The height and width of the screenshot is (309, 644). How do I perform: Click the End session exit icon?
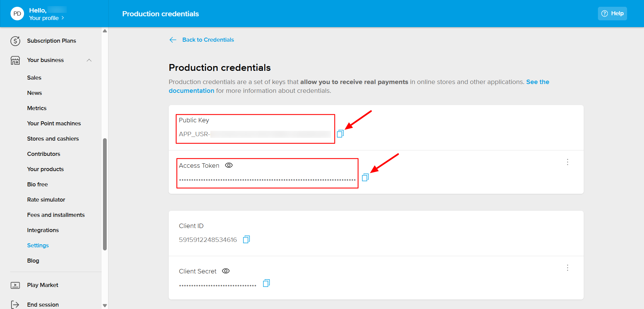tap(15, 305)
